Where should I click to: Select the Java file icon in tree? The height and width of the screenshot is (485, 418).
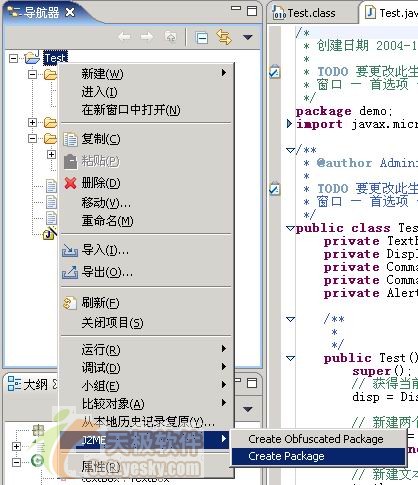coord(50,233)
